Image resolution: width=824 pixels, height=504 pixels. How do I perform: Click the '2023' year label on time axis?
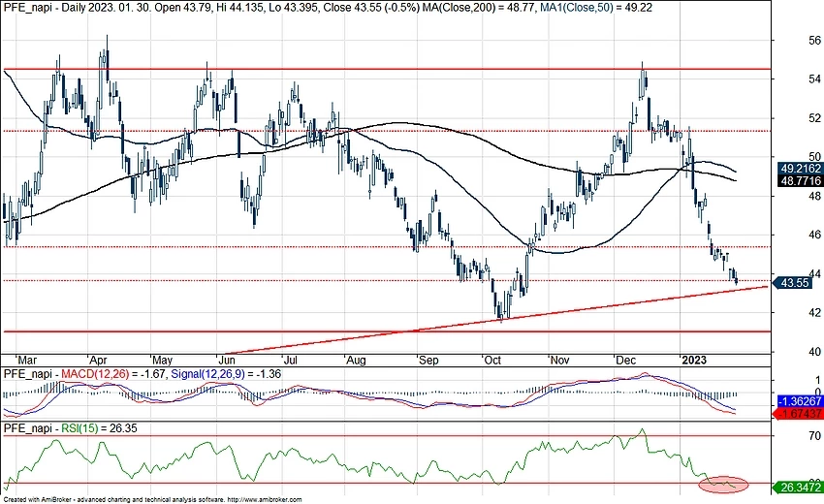694,361
